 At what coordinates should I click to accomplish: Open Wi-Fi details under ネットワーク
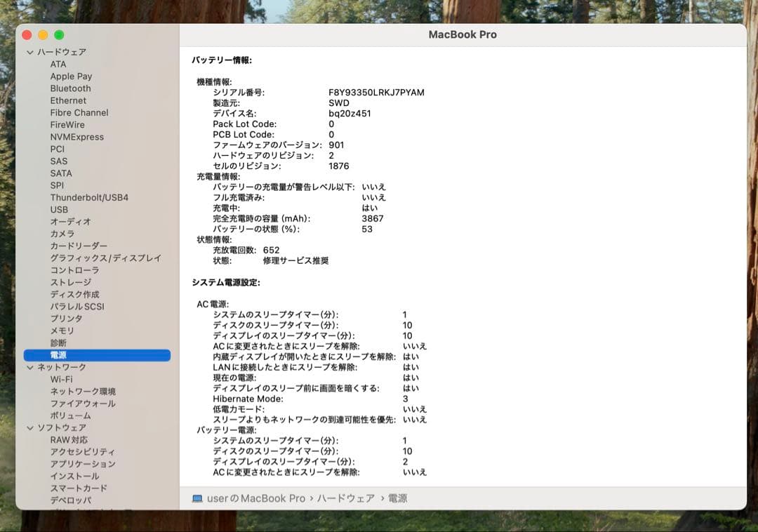pos(64,379)
